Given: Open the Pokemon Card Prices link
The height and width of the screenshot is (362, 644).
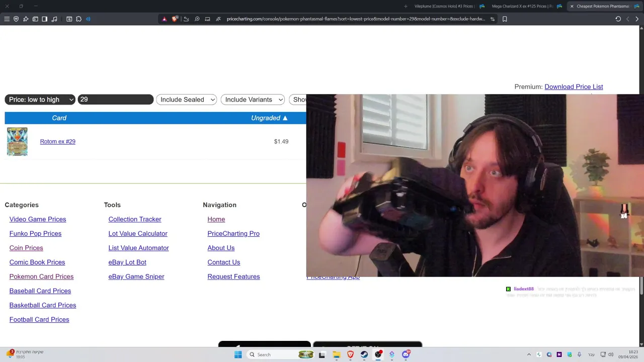Looking at the screenshot, I should (x=41, y=277).
